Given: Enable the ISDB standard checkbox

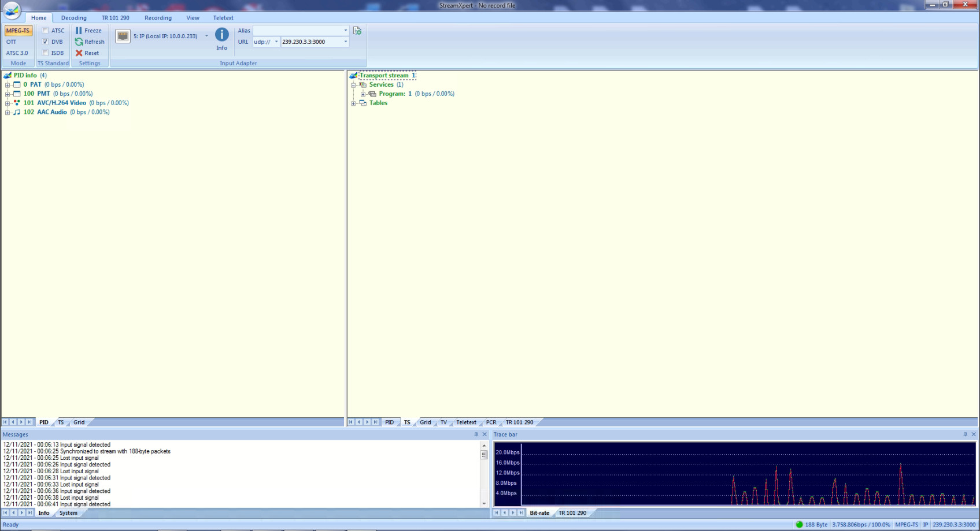Looking at the screenshot, I should coord(45,53).
